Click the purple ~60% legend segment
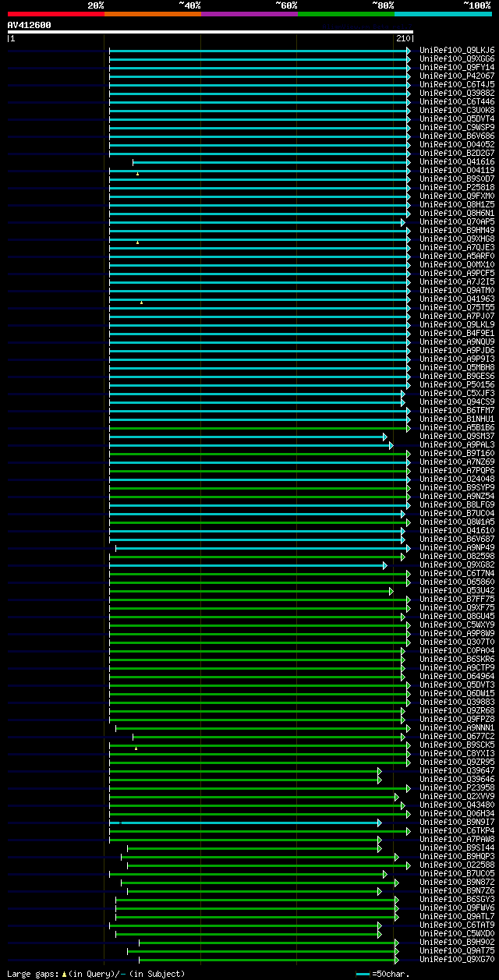The height and width of the screenshot is (980, 499). (x=249, y=14)
